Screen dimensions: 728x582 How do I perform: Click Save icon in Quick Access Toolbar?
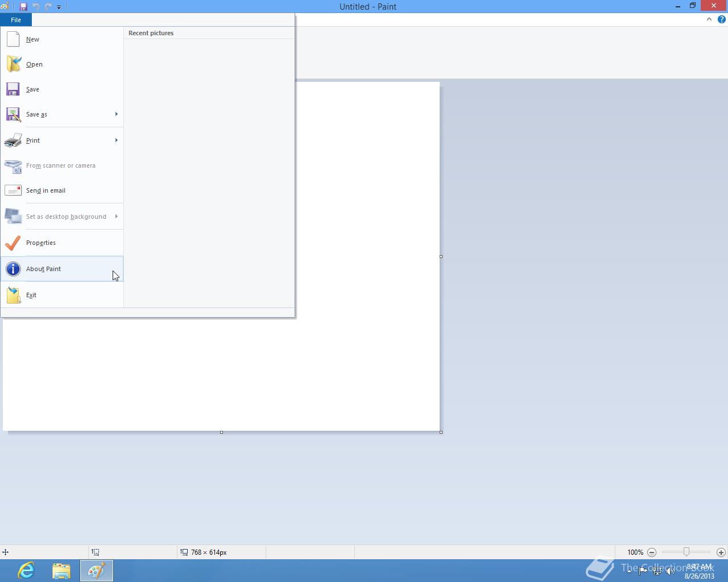pos(23,7)
